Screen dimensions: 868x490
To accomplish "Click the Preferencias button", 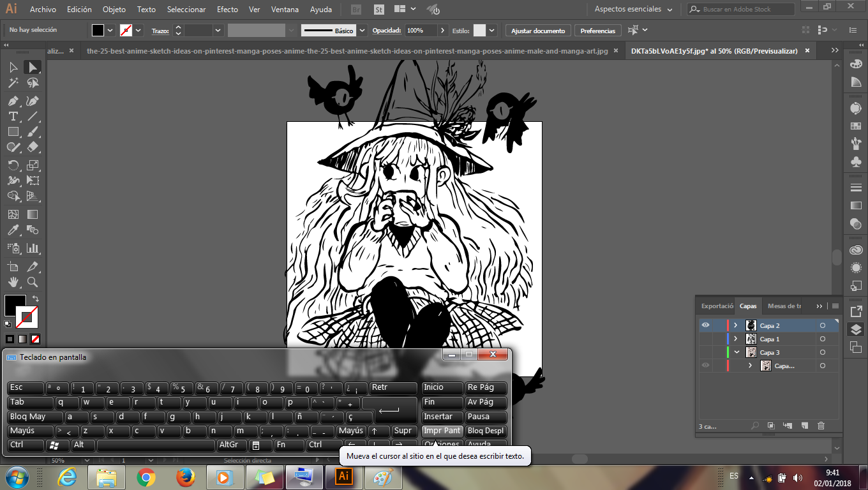I will 598,31.
